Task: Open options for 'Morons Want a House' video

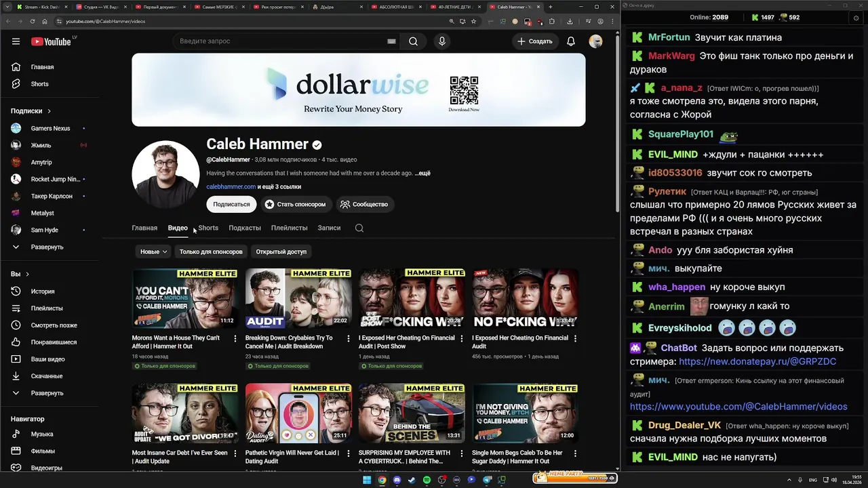Action: (235, 338)
